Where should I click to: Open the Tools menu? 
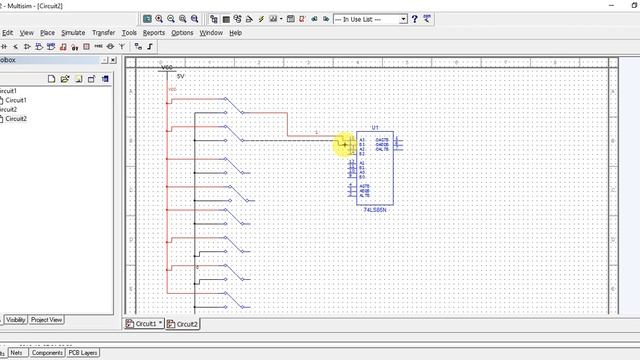point(129,33)
